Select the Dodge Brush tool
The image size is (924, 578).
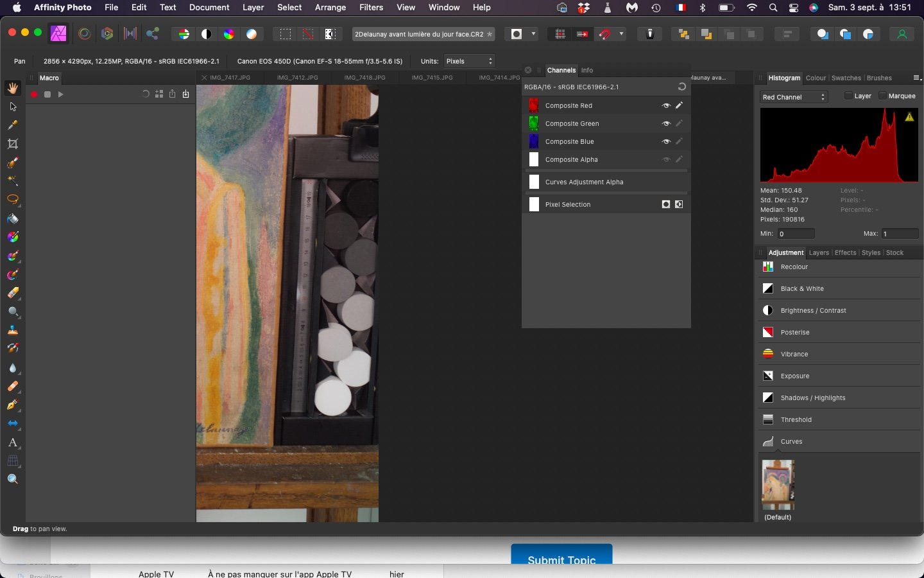click(13, 312)
